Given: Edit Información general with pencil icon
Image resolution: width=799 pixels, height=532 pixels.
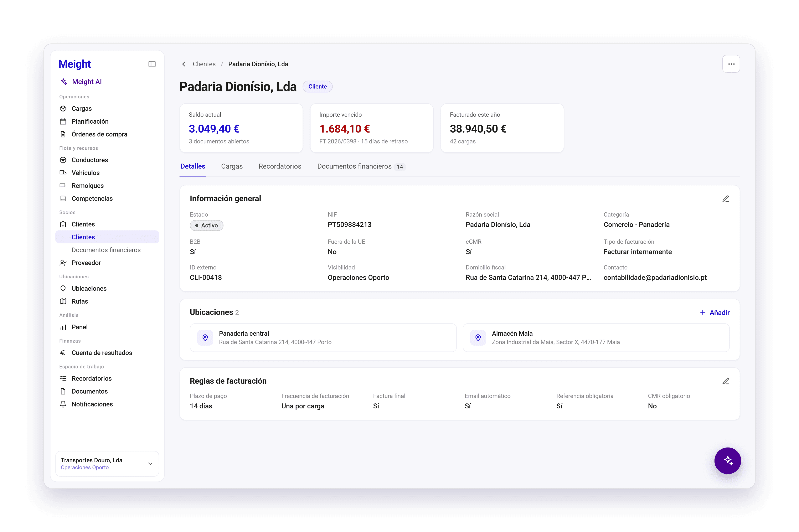Looking at the screenshot, I should point(725,199).
